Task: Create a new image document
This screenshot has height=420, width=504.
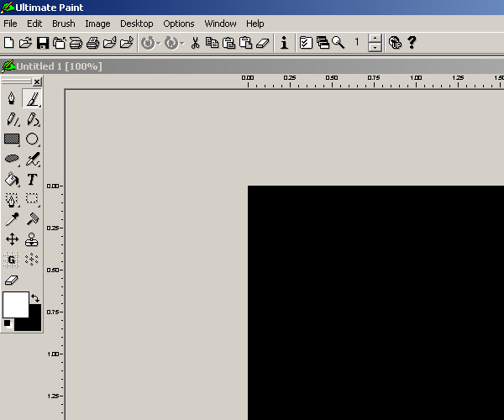Action: (x=8, y=43)
